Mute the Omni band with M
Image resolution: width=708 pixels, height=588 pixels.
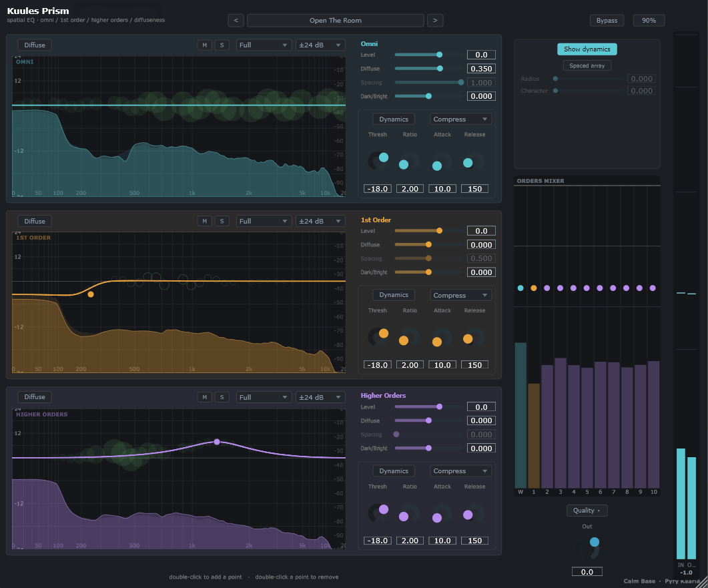pyautogui.click(x=205, y=45)
